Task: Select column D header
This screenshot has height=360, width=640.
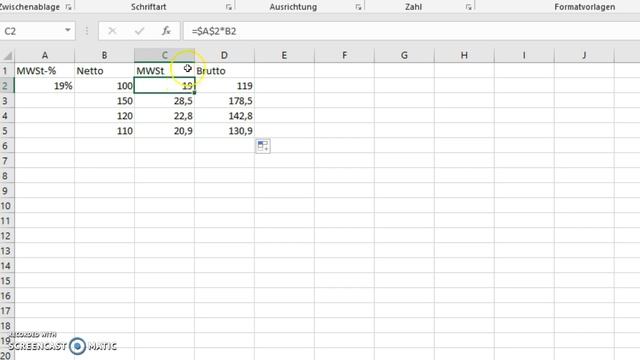Action: [224, 55]
